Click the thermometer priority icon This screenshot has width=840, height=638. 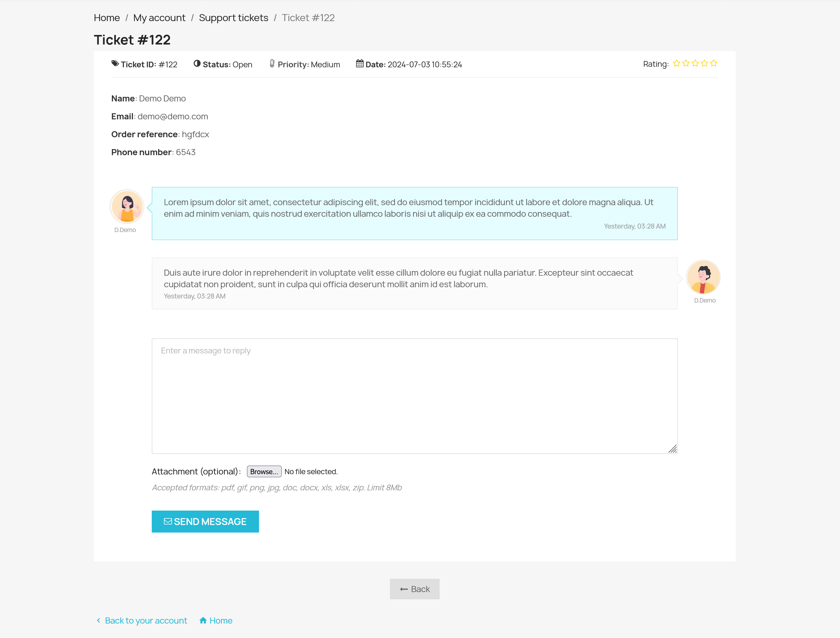click(272, 63)
